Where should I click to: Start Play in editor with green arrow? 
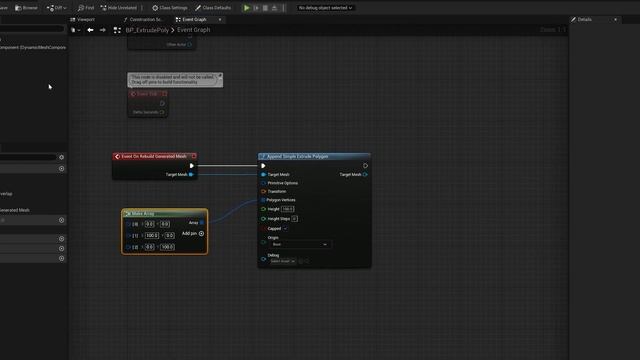(x=247, y=8)
